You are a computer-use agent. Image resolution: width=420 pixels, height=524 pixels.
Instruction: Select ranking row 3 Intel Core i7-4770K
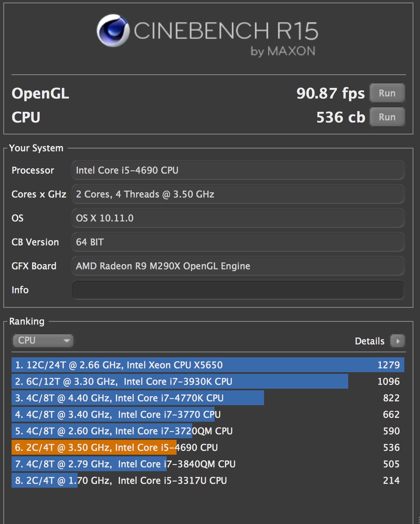(208, 398)
